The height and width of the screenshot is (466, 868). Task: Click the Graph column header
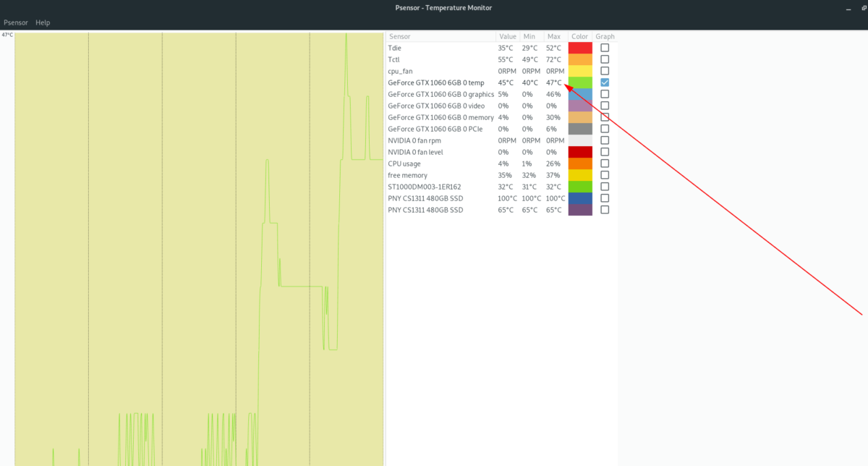pyautogui.click(x=605, y=36)
